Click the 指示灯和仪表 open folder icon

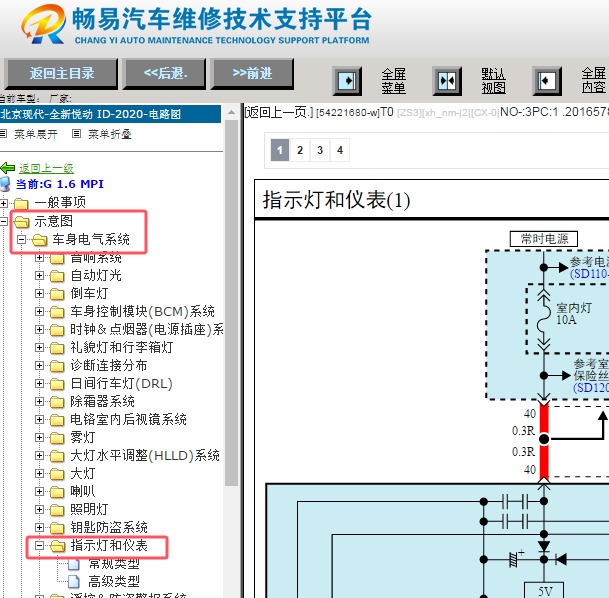point(57,546)
